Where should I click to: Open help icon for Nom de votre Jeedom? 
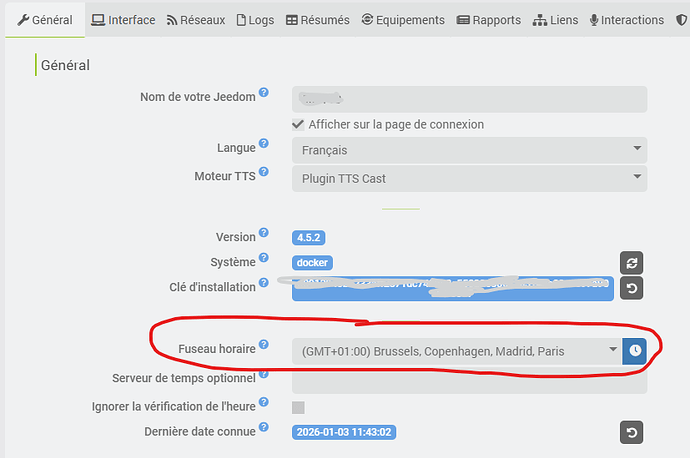(x=264, y=94)
